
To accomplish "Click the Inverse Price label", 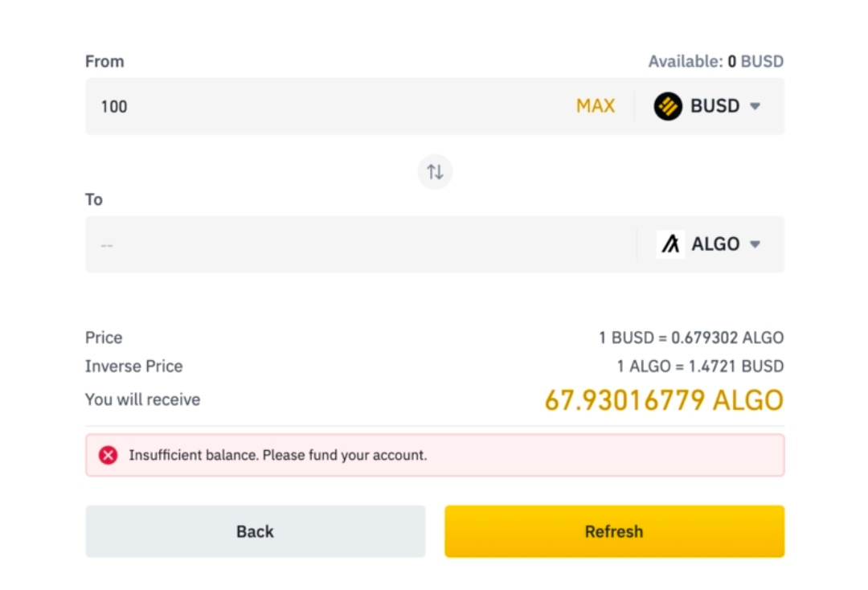I will 134,367.
